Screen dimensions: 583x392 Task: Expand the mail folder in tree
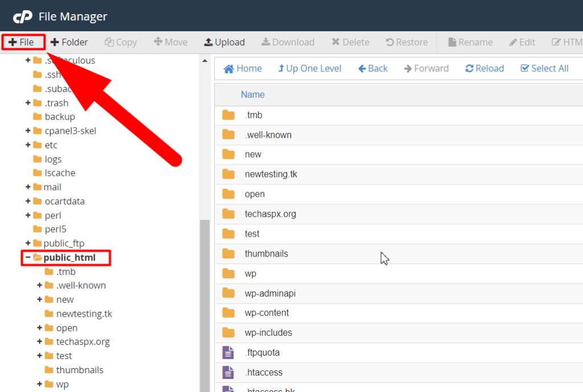coord(28,187)
